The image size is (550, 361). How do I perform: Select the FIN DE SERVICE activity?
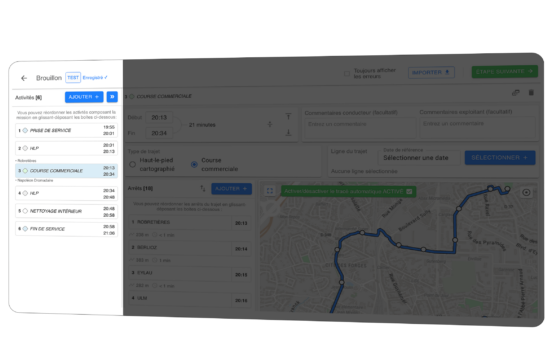click(x=66, y=229)
